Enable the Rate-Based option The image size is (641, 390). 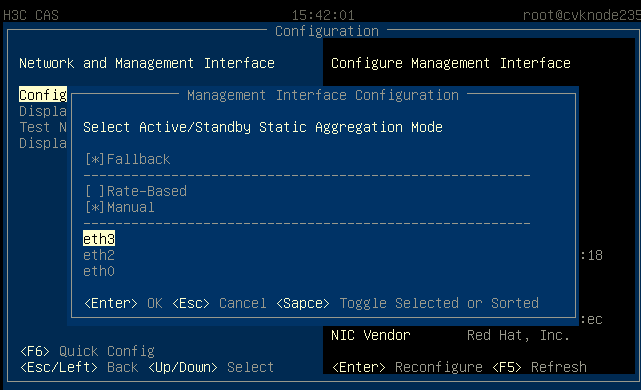[x=135, y=191]
